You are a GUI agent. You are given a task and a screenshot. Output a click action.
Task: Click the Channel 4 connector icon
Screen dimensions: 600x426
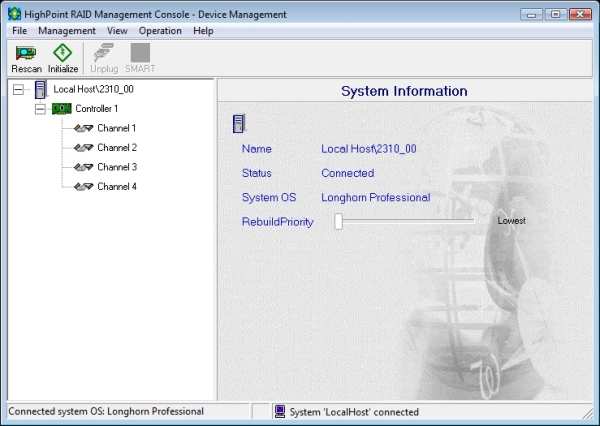(83, 187)
